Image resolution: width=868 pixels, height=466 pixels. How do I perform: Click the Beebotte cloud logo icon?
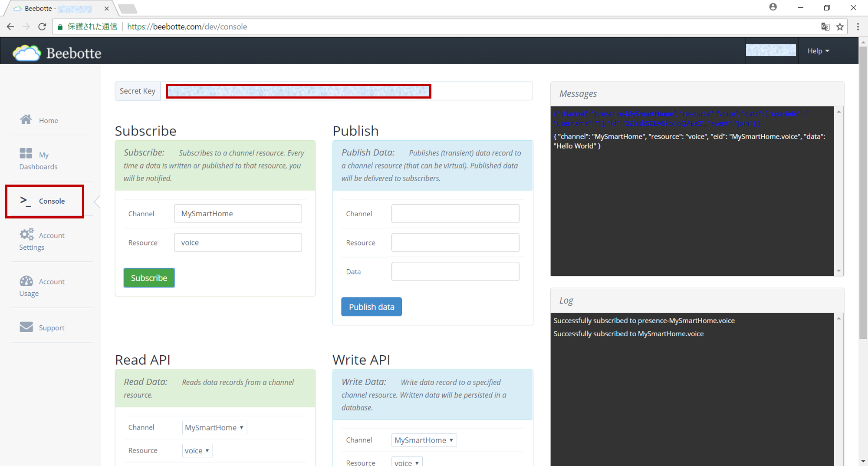point(26,53)
